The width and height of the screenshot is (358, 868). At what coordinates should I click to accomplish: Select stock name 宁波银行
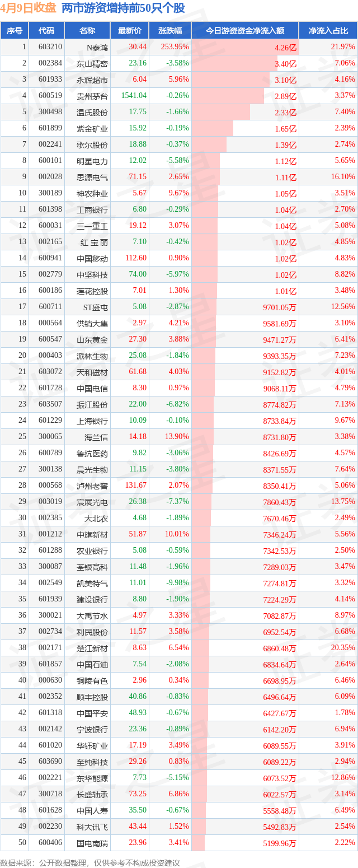tap(92, 729)
